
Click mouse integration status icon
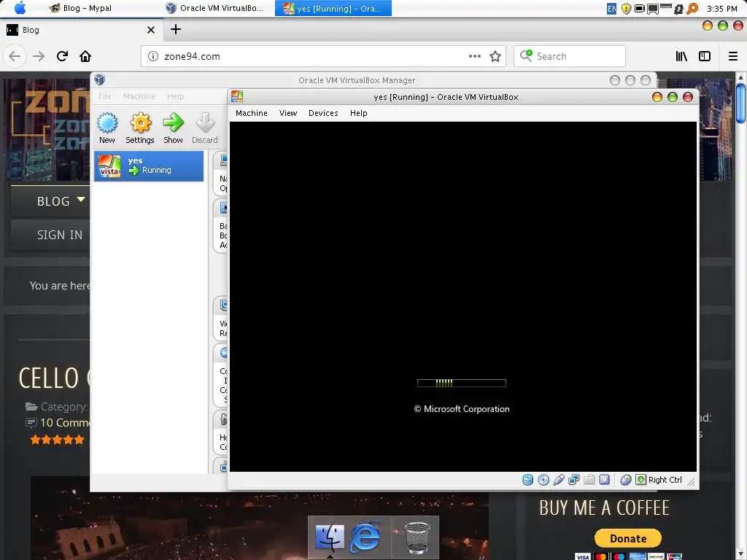tap(626, 480)
